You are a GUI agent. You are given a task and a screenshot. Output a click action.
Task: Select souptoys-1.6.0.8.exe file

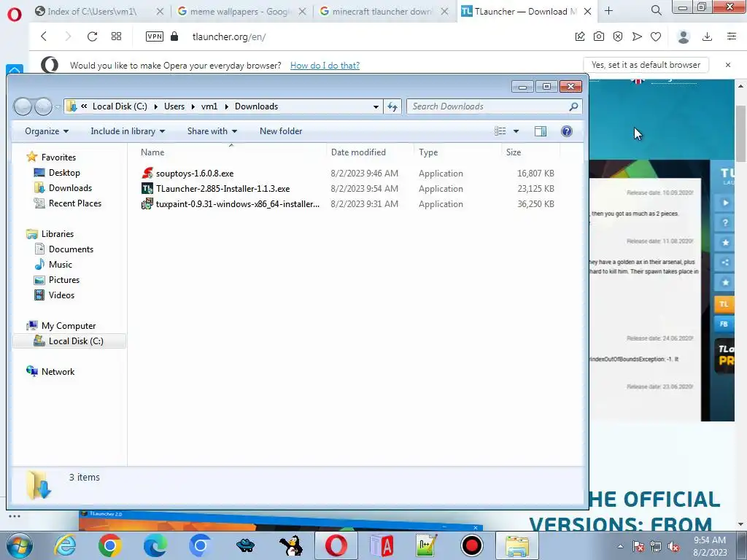(x=194, y=174)
